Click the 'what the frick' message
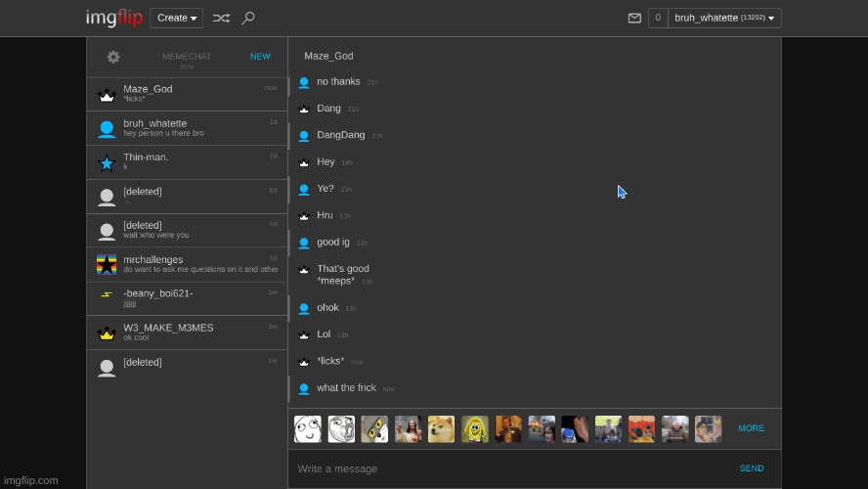868x489 pixels. click(347, 387)
